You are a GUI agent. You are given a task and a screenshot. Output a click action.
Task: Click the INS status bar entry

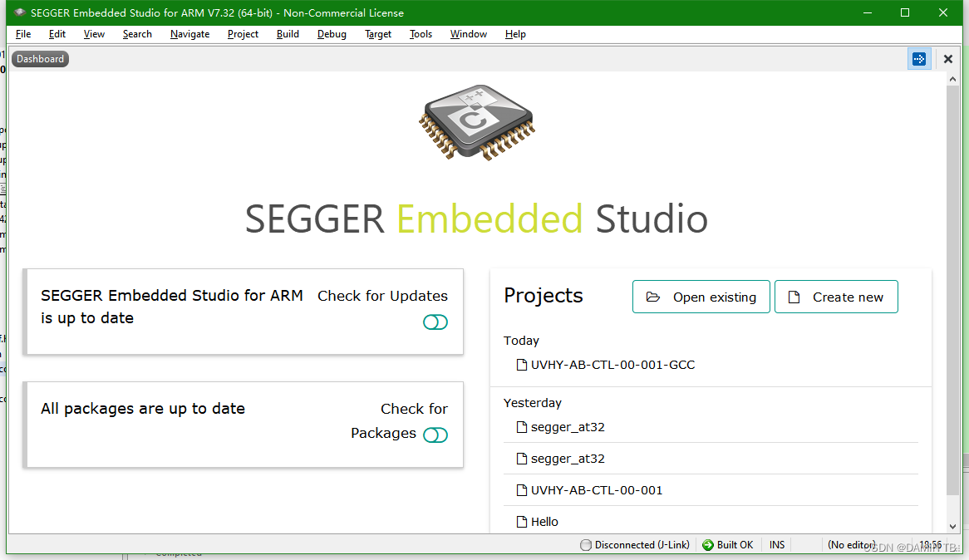point(777,544)
